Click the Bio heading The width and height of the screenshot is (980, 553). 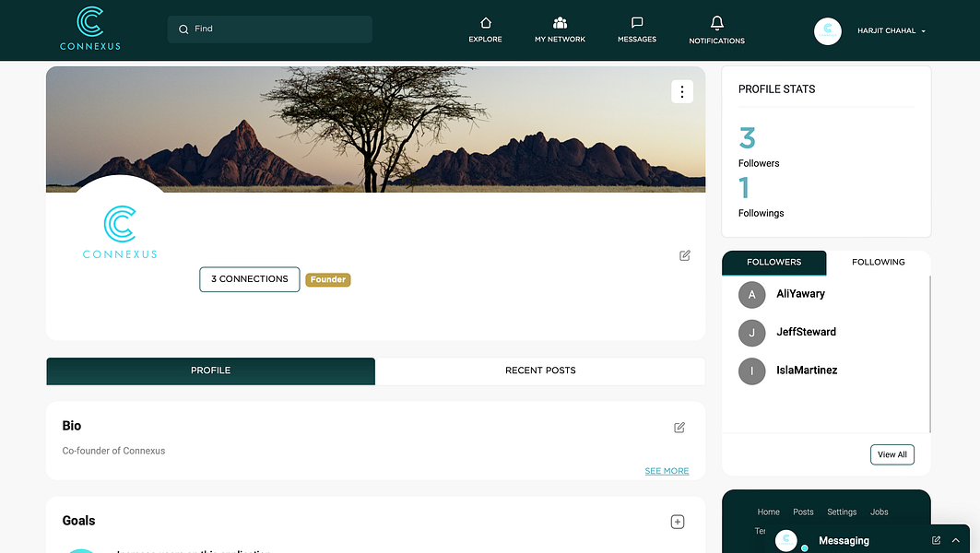(x=72, y=426)
